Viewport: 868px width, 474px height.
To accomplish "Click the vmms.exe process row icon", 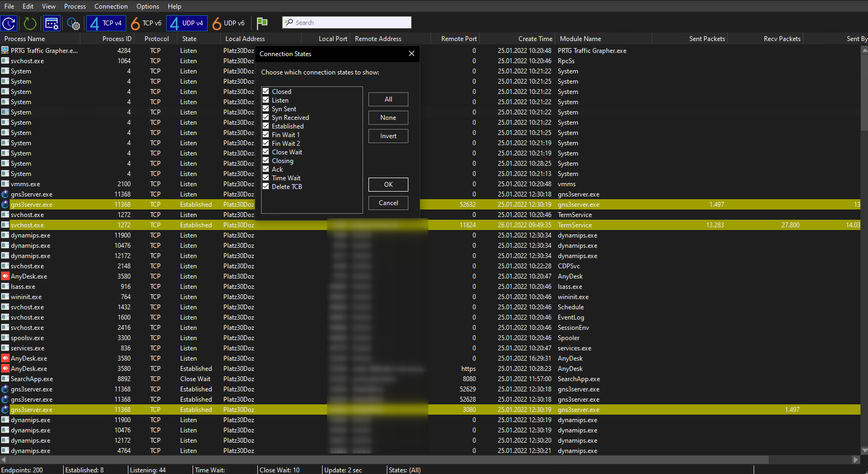I will pos(5,184).
